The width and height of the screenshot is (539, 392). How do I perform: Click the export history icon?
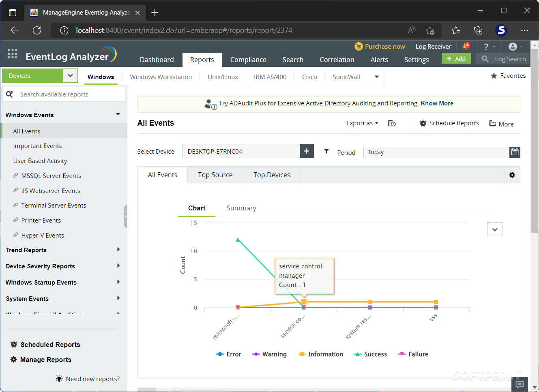tap(392, 123)
